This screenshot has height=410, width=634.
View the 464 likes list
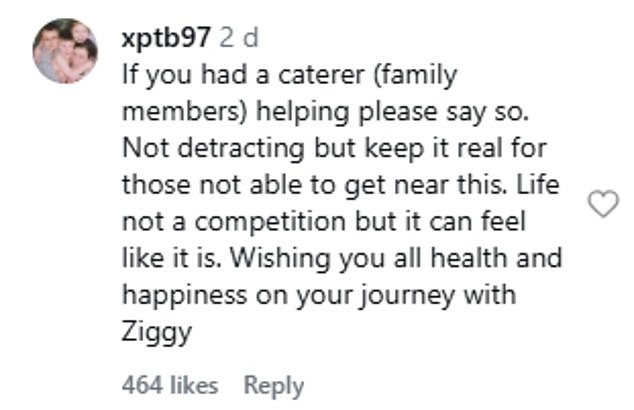(169, 384)
